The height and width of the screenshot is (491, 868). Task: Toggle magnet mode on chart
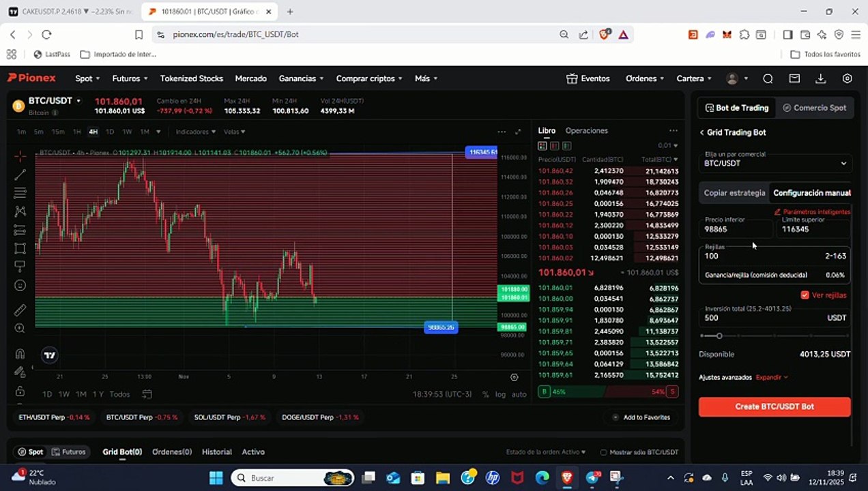click(20, 353)
